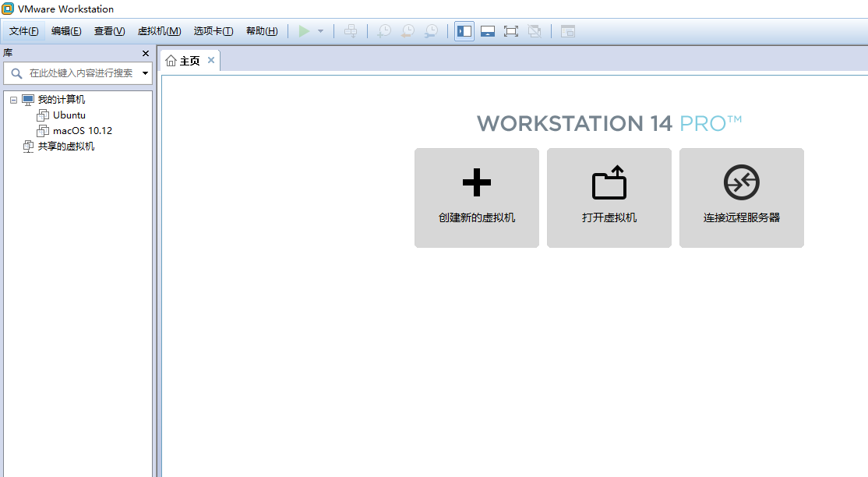
Task: Close the 库 library panel
Action: [146, 53]
